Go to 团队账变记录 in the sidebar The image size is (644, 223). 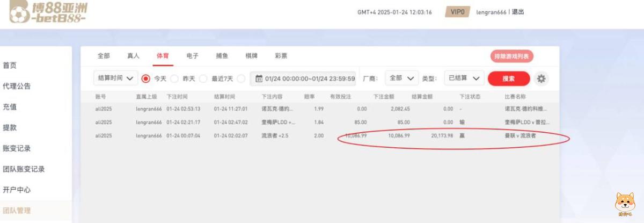point(24,169)
